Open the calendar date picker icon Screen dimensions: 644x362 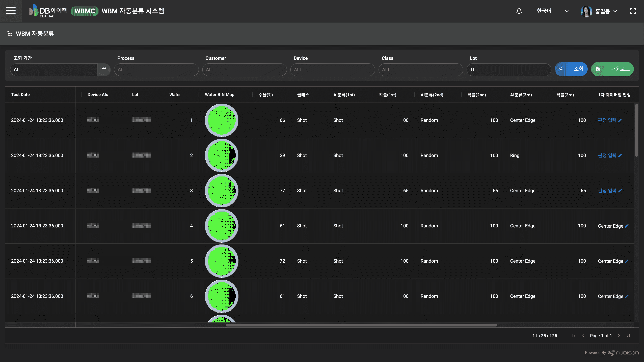click(x=104, y=70)
